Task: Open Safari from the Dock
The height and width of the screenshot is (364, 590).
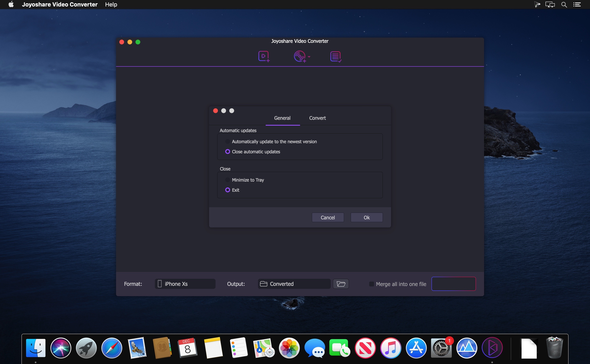Action: 112,348
